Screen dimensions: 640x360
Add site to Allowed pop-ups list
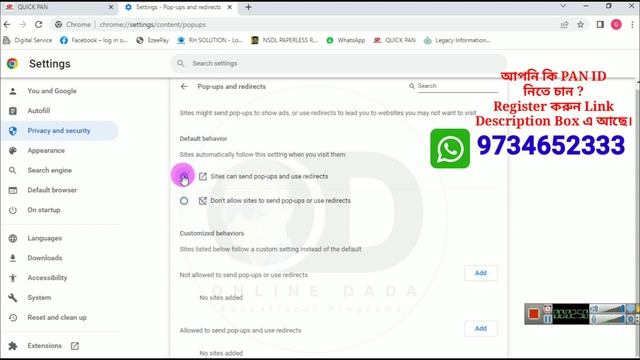pyautogui.click(x=481, y=329)
